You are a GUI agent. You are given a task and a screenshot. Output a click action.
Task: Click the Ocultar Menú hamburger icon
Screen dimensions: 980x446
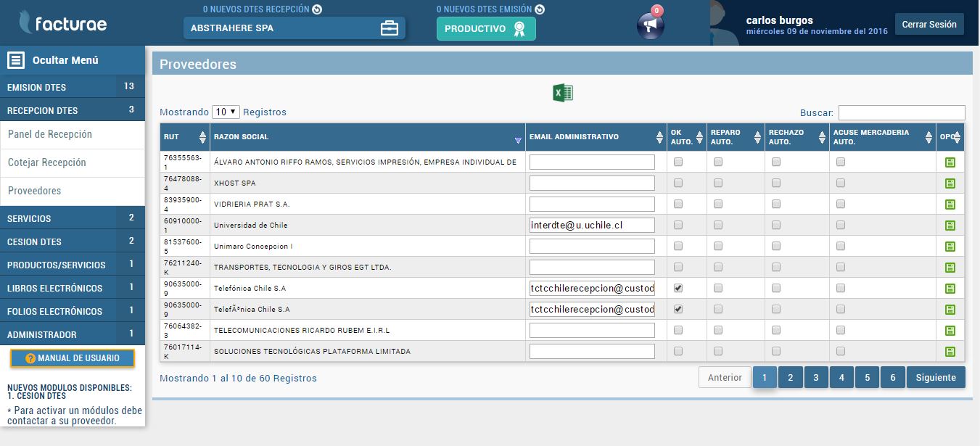click(x=17, y=60)
